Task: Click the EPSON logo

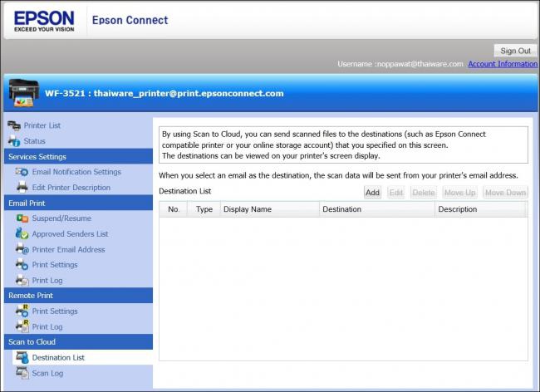Action: [44, 22]
